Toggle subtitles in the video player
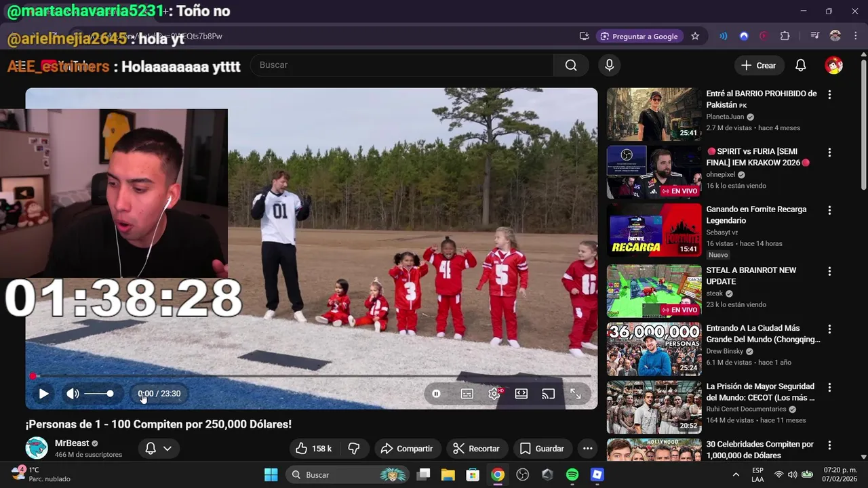Viewport: 868px width, 488px height. [x=467, y=394]
